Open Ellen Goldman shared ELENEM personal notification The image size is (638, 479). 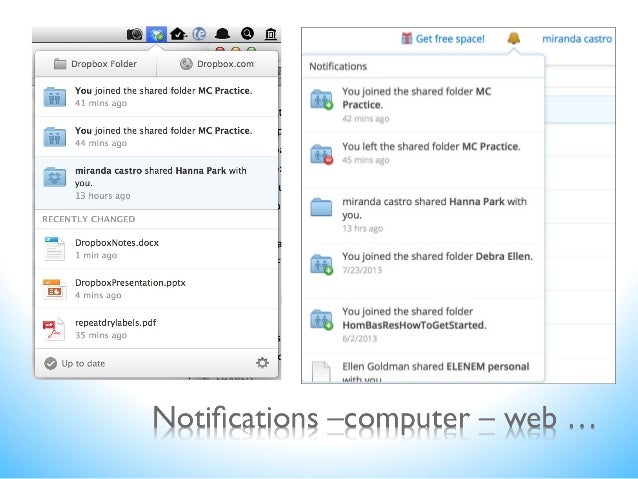click(x=423, y=368)
